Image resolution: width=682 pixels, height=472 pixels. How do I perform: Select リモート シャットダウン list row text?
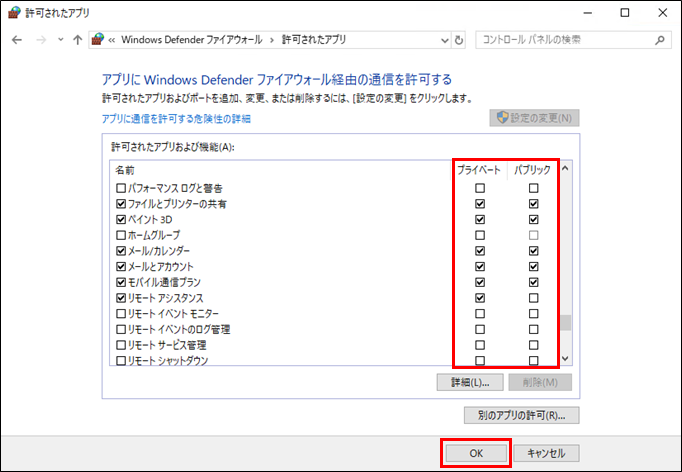click(168, 361)
